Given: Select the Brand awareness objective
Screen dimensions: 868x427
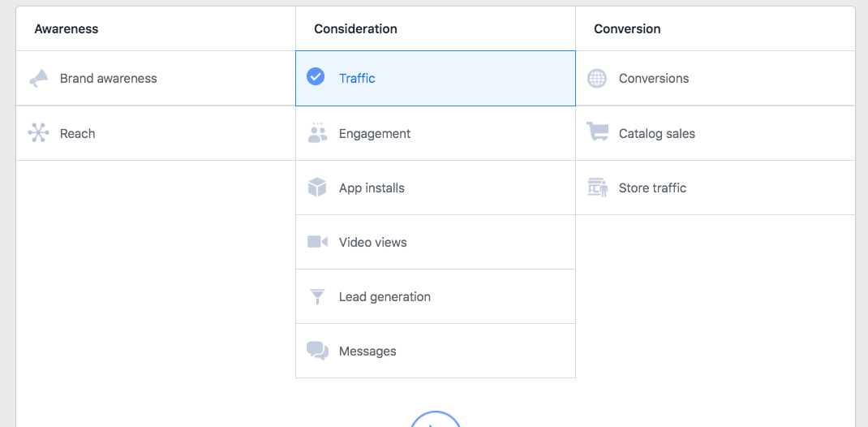Looking at the screenshot, I should click(x=108, y=79).
